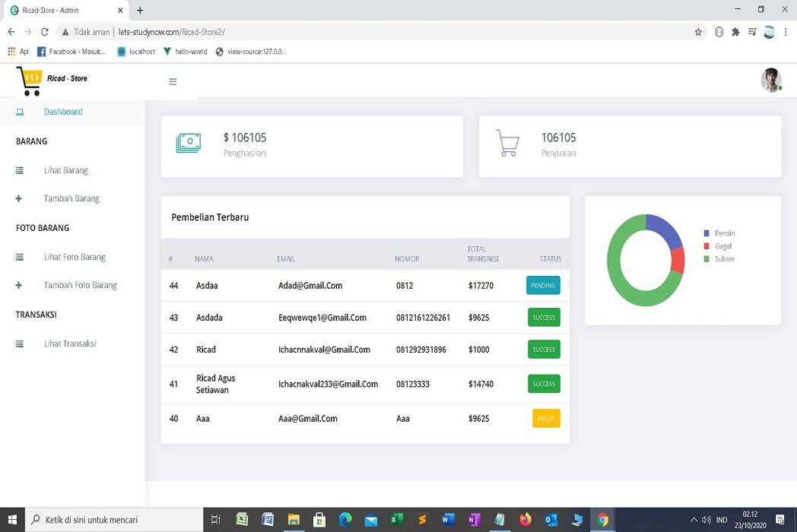Open view-source bookmark
The height and width of the screenshot is (532, 797).
(251, 52)
